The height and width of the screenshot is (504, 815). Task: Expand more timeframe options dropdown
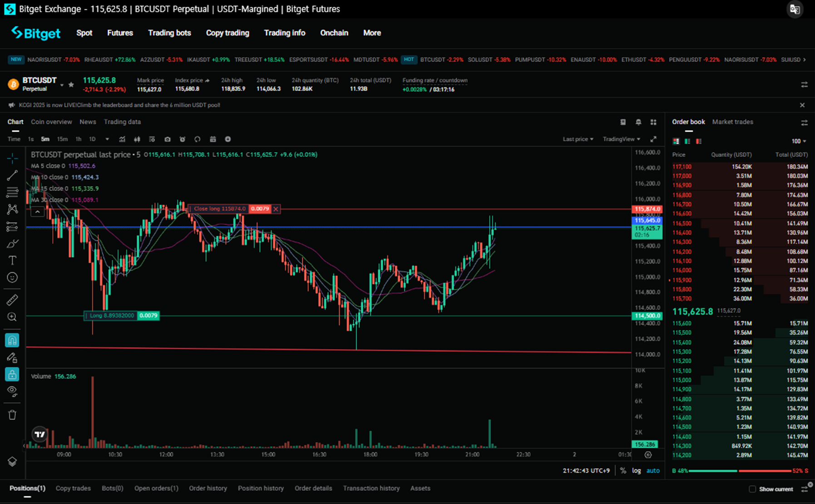pyautogui.click(x=107, y=139)
